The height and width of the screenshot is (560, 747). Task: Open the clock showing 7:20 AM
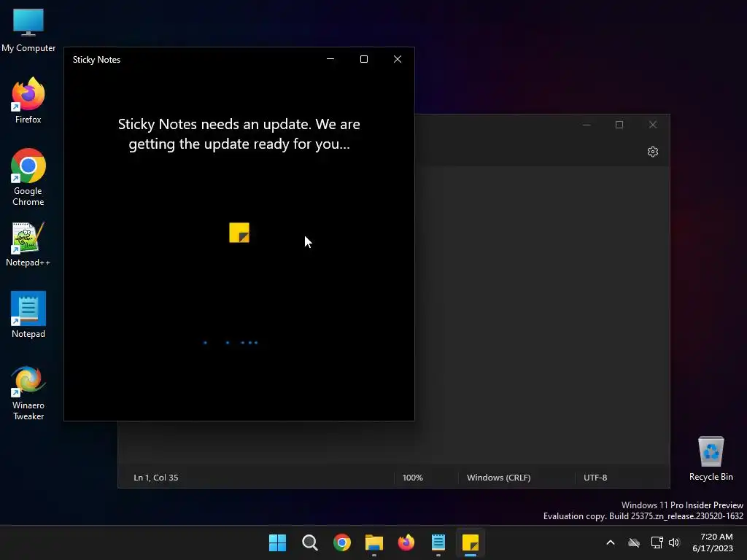tap(712, 542)
